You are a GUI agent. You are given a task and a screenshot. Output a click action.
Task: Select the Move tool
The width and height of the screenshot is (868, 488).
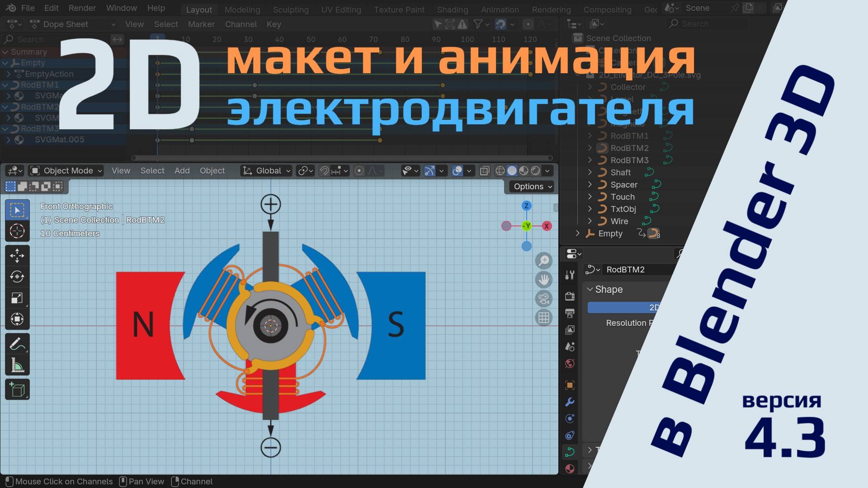(x=17, y=255)
